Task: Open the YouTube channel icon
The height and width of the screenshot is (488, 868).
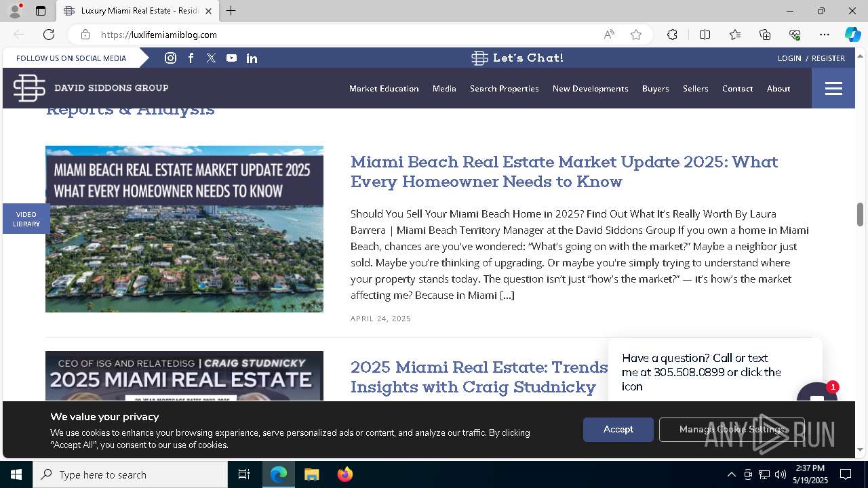Action: click(231, 58)
